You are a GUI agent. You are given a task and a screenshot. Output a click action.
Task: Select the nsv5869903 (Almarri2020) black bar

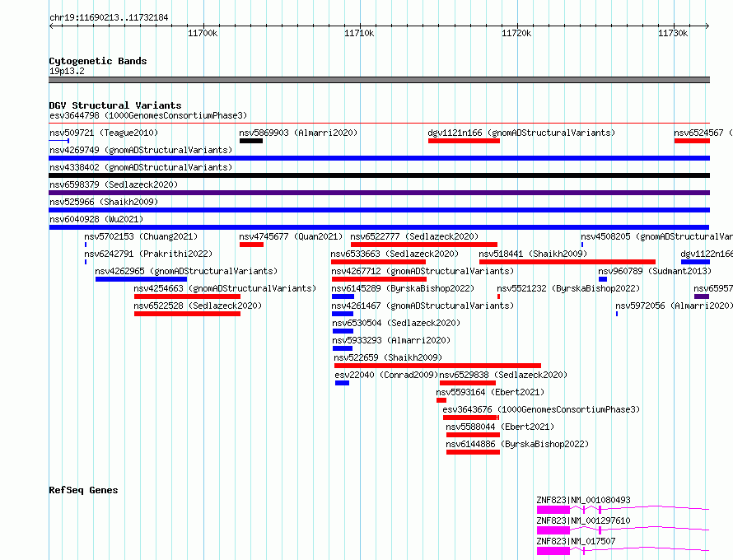(x=251, y=141)
